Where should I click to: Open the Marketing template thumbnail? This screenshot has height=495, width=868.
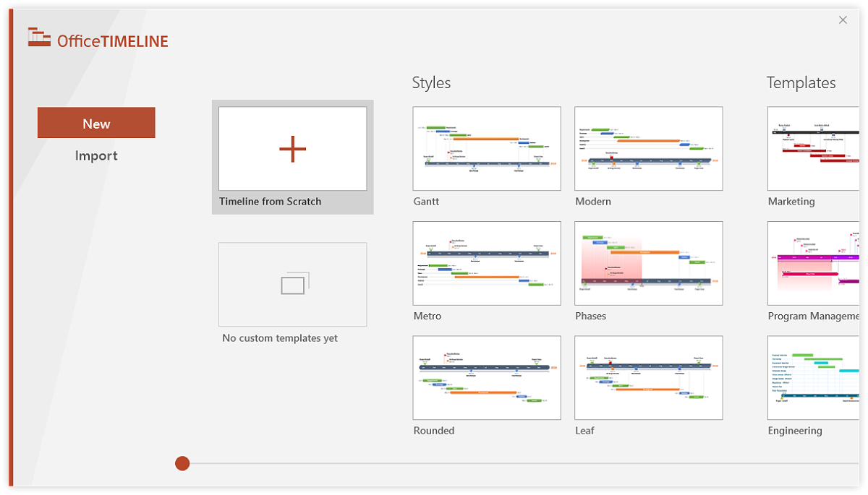[814, 149]
